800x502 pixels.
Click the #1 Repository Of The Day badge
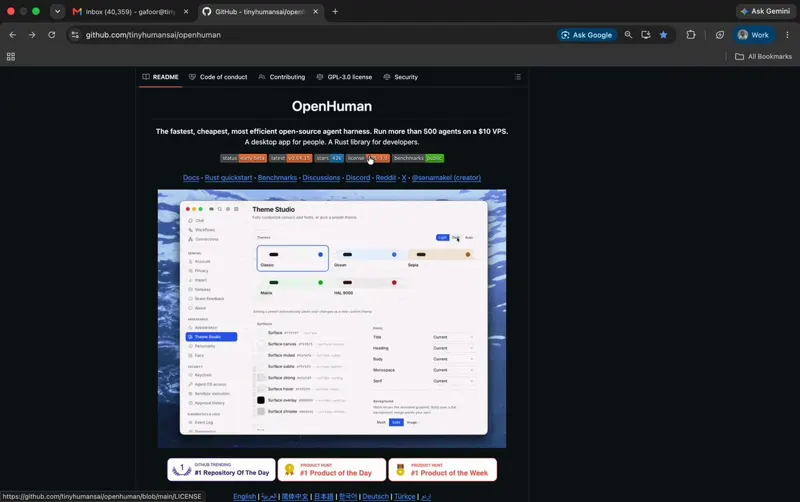[221, 469]
